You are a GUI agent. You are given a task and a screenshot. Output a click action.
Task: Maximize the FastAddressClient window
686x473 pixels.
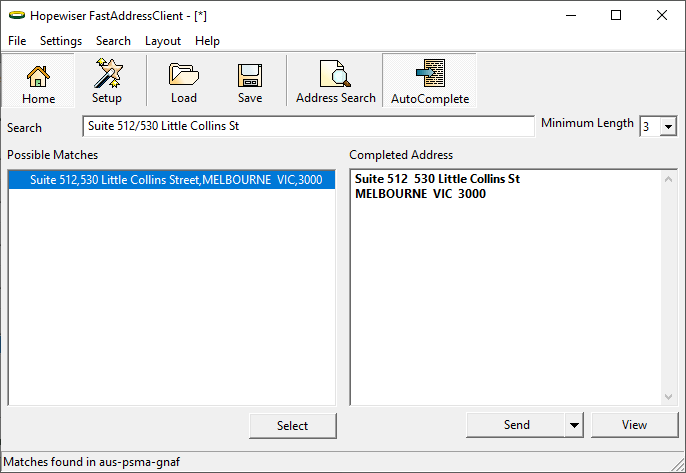click(x=616, y=16)
